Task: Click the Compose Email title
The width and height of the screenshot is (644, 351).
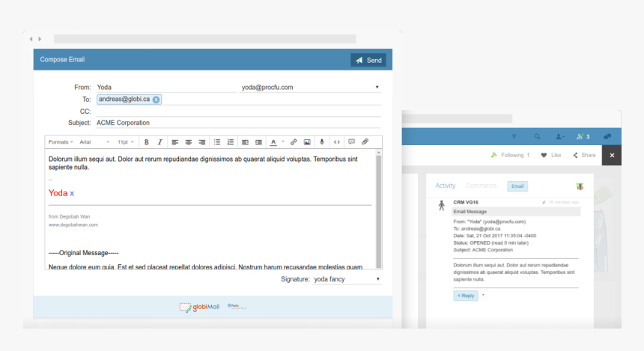Action: click(x=62, y=60)
